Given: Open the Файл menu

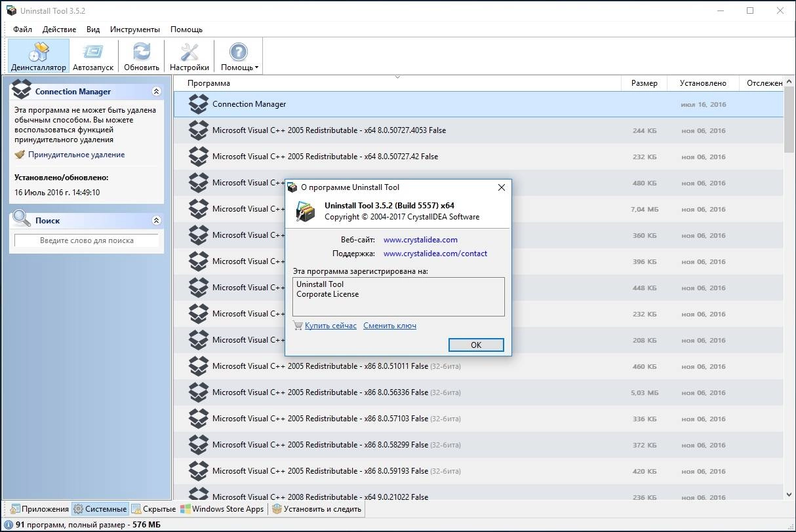Looking at the screenshot, I should coord(22,29).
